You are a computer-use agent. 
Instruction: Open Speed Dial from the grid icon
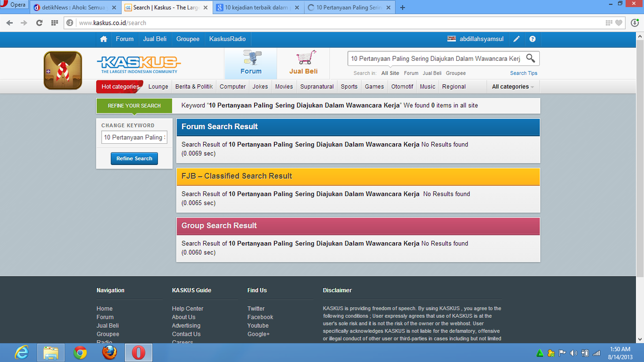[x=55, y=23]
